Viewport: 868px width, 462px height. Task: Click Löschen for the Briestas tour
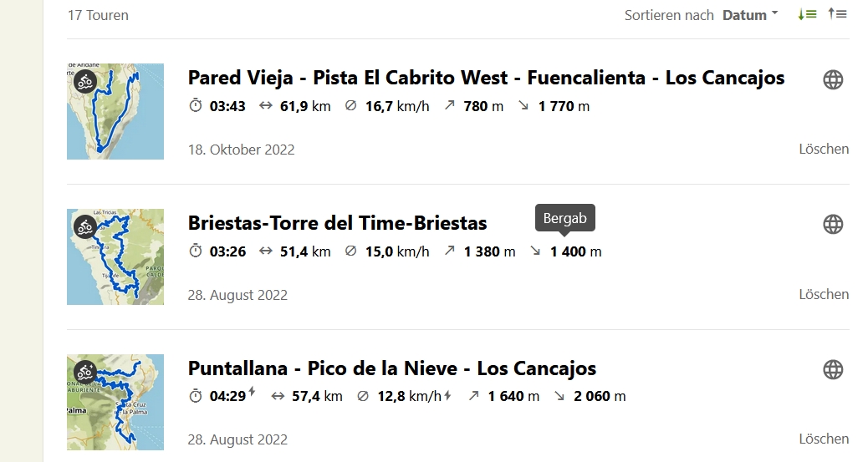pos(824,294)
